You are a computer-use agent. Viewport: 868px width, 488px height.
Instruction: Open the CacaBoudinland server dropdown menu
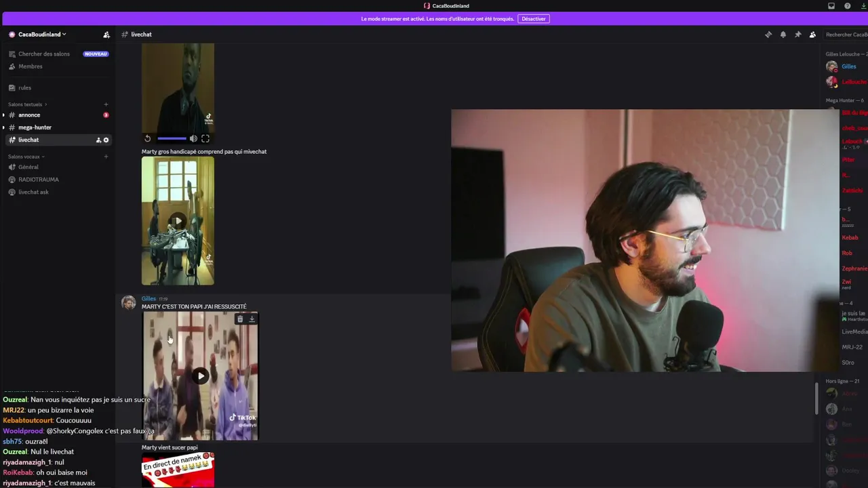tap(42, 35)
